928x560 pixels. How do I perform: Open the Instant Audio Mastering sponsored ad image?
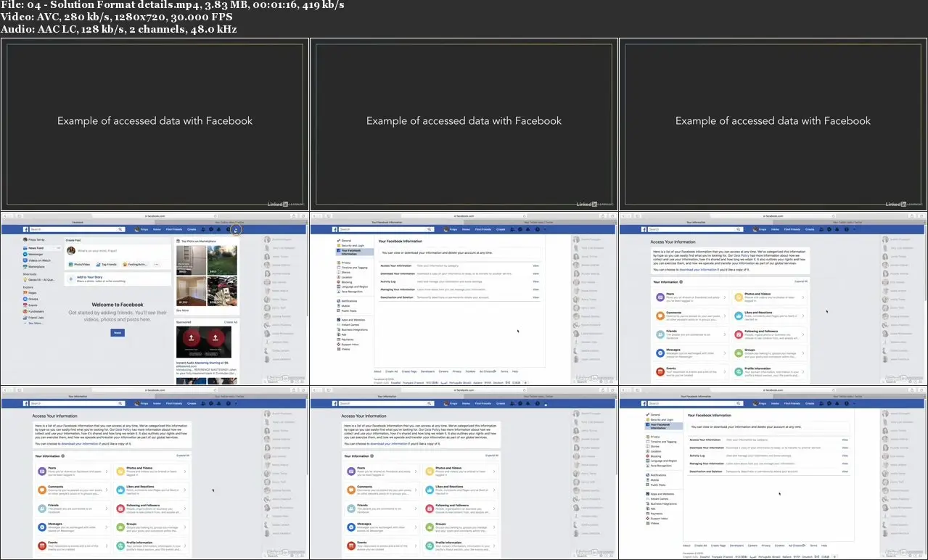pos(204,342)
